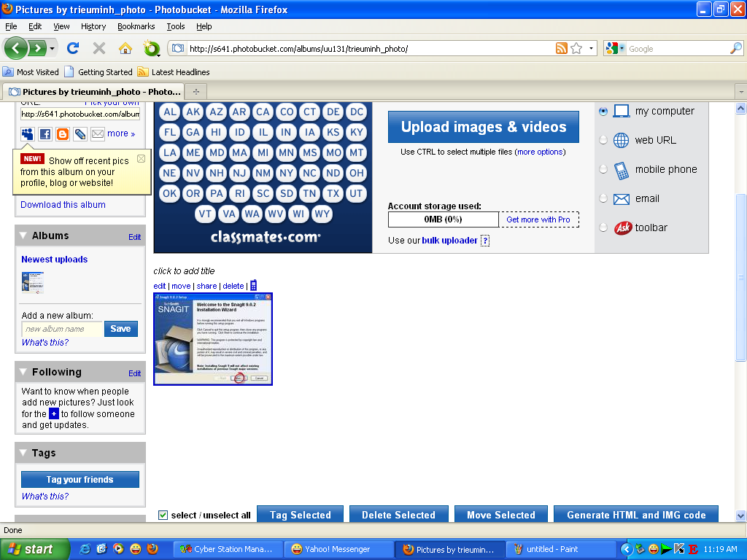Screen dimensions: 747x560
Task: Open the Bookmarks menu
Action: (x=136, y=26)
